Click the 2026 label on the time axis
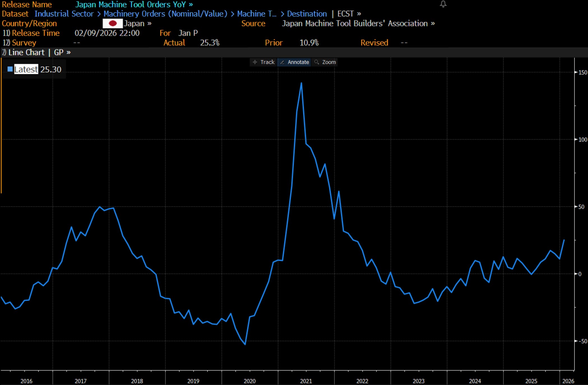 [x=568, y=381]
